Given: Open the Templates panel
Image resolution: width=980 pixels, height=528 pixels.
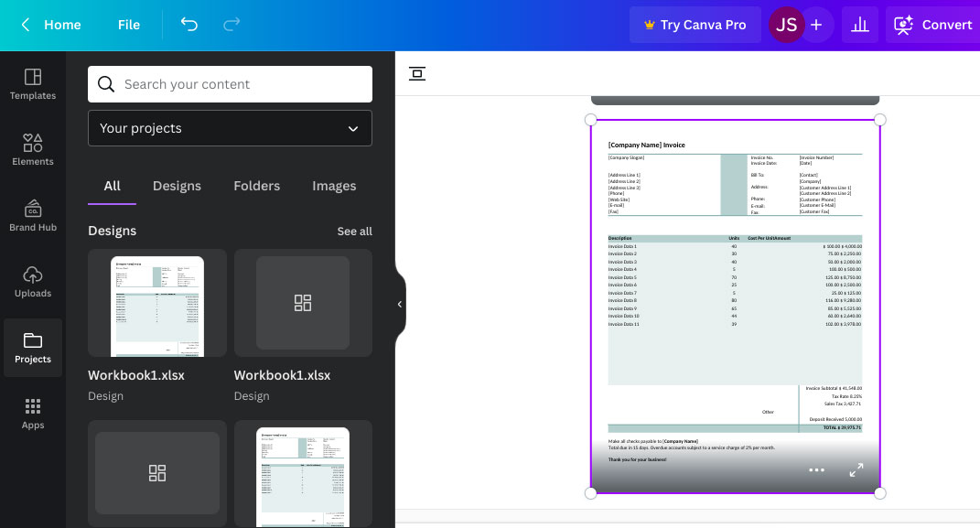Looking at the screenshot, I should [x=33, y=84].
